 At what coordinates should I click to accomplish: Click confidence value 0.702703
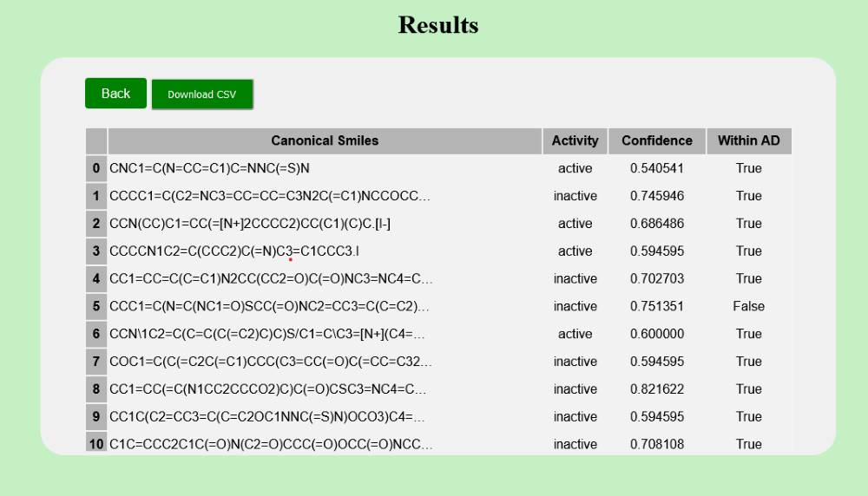tap(657, 278)
